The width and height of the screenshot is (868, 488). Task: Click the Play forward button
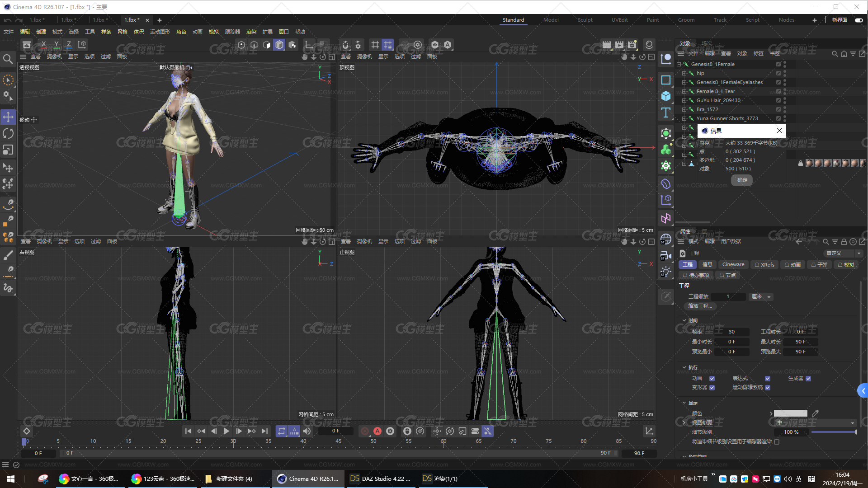[x=226, y=431]
